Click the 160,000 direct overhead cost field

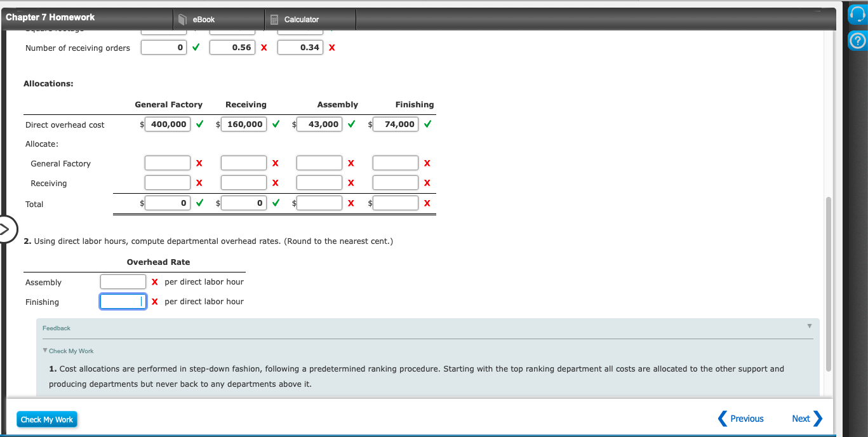pos(244,124)
